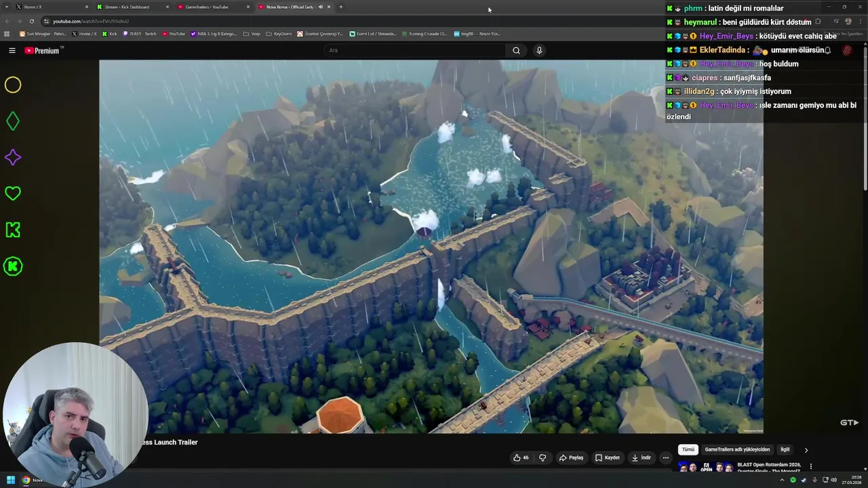The height and width of the screenshot is (488, 868).
Task: Close the Nova Roma browser tab
Action: coord(329,7)
